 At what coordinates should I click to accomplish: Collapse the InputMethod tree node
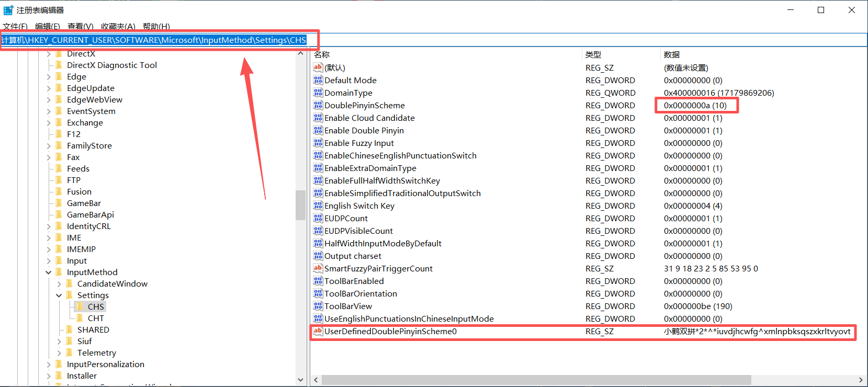click(x=49, y=272)
